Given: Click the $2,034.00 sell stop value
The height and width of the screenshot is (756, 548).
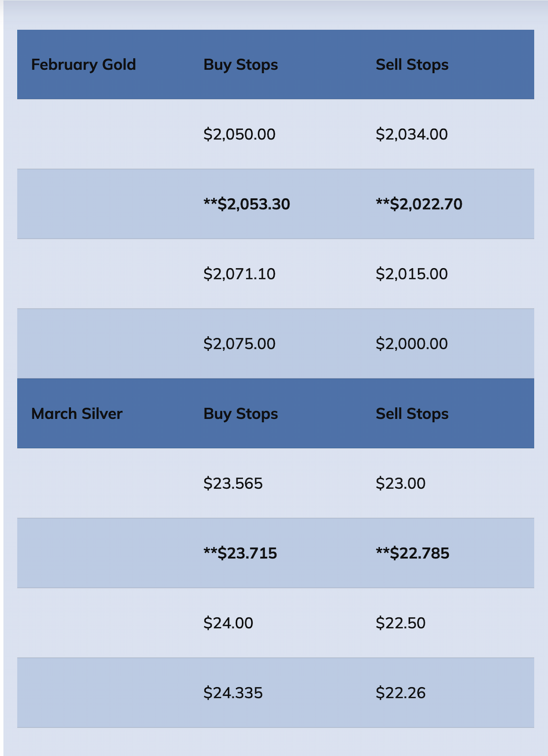Looking at the screenshot, I should (x=411, y=134).
